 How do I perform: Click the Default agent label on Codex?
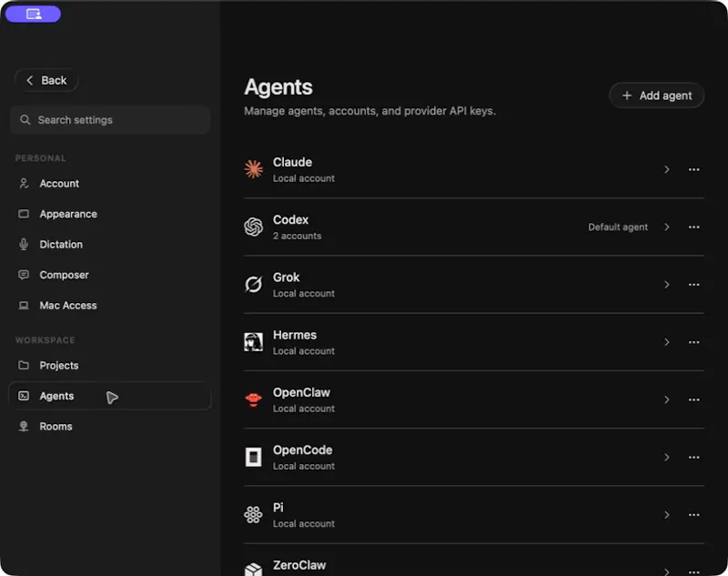[x=618, y=227]
